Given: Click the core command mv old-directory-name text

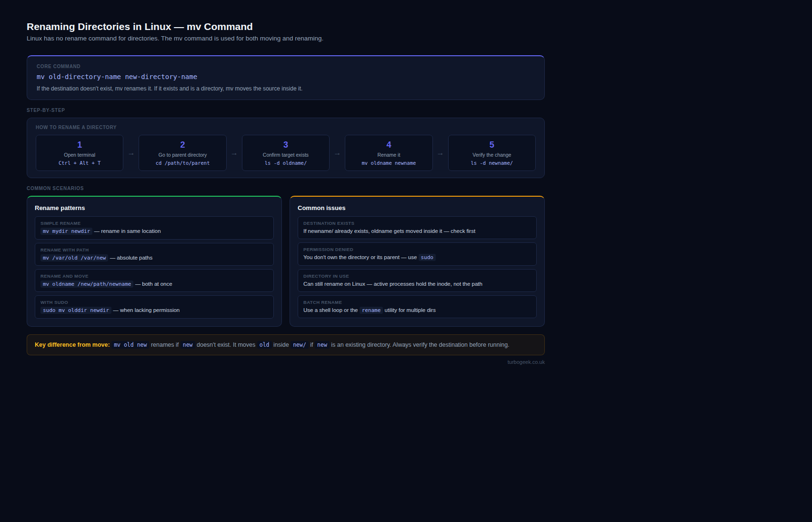Looking at the screenshot, I should (x=117, y=77).
